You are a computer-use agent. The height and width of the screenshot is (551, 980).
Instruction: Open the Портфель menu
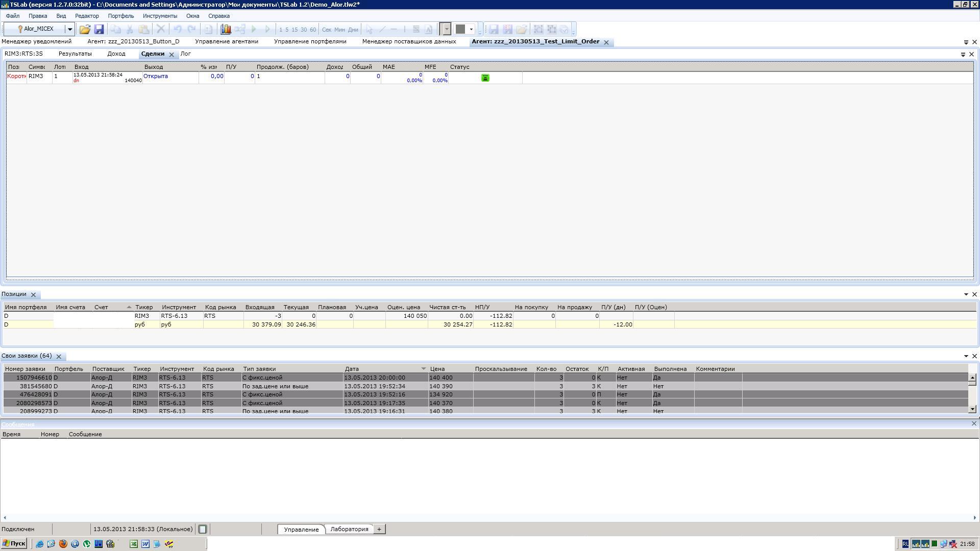120,16
